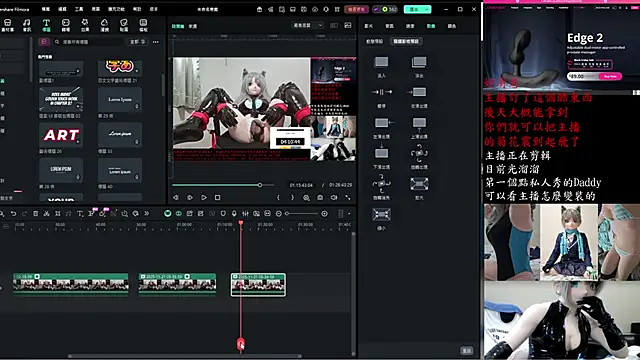The image size is (640, 360).
Task: Click mark-in curly brace under preview
Action: tap(278, 198)
